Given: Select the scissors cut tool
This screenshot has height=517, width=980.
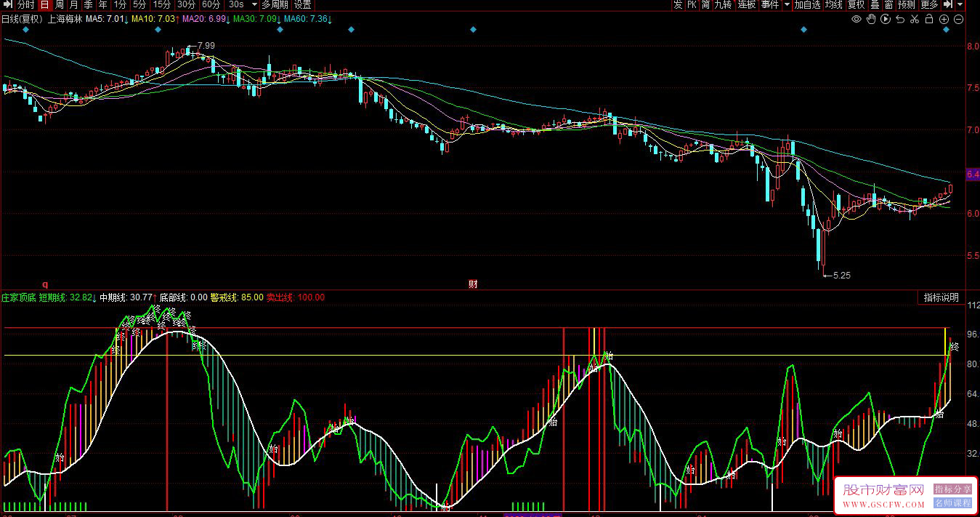Looking at the screenshot, I should (x=915, y=19).
